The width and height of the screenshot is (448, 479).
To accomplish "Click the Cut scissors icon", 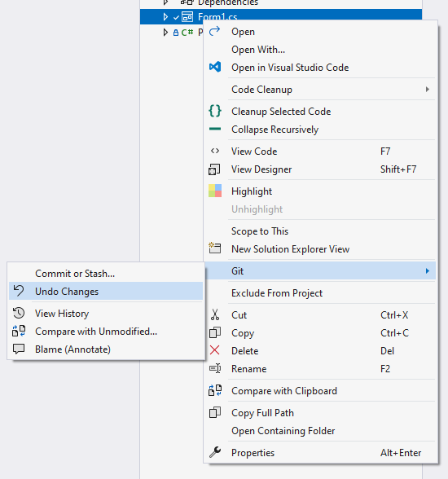I will [215, 314].
